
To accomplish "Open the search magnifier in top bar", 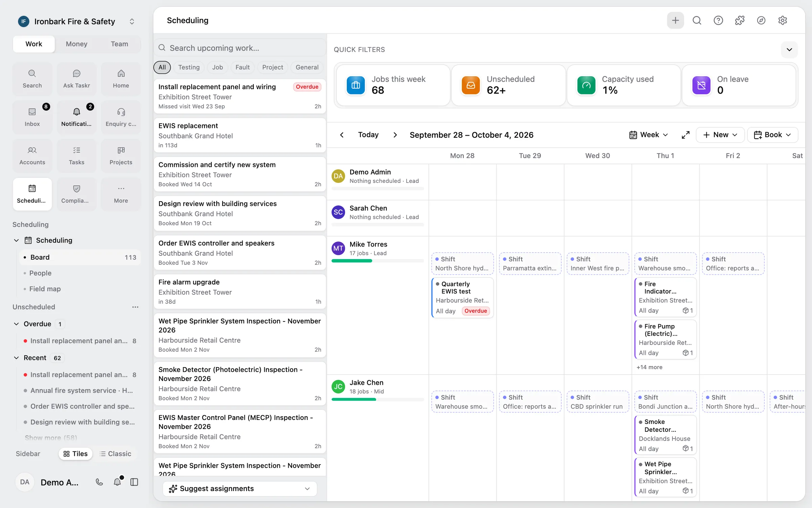I will [697, 20].
